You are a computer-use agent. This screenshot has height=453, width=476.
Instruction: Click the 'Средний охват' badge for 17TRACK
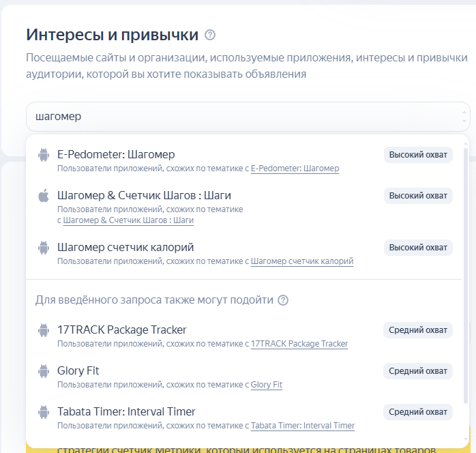coord(418,330)
